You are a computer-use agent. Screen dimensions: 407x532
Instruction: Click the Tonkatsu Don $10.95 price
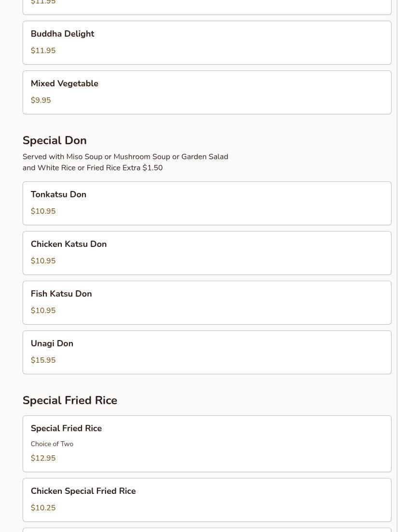click(x=43, y=211)
